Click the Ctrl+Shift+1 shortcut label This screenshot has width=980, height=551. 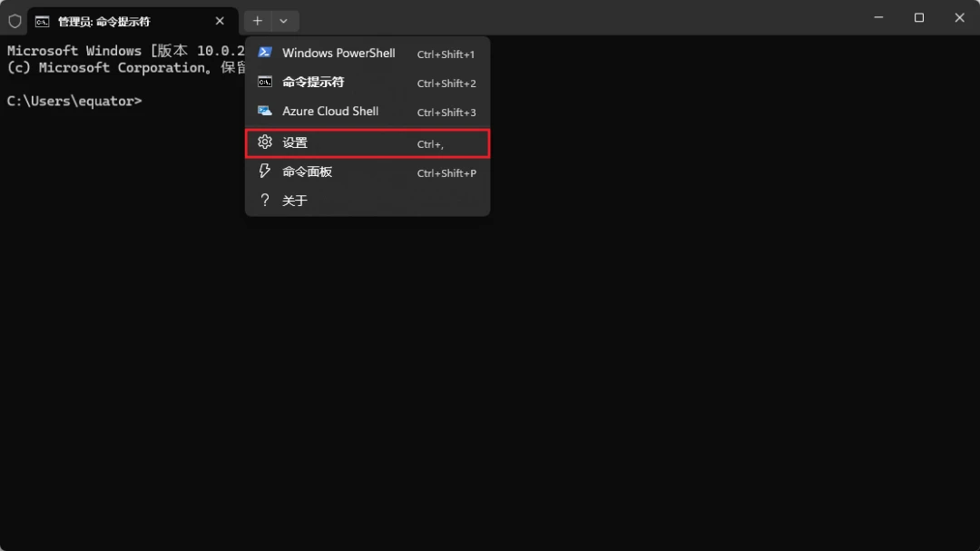(446, 54)
